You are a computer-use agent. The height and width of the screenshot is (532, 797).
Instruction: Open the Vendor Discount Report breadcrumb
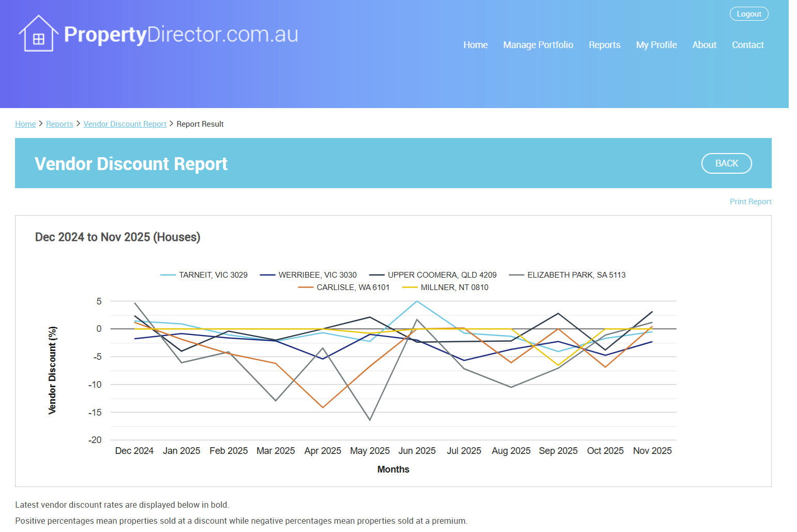click(125, 124)
